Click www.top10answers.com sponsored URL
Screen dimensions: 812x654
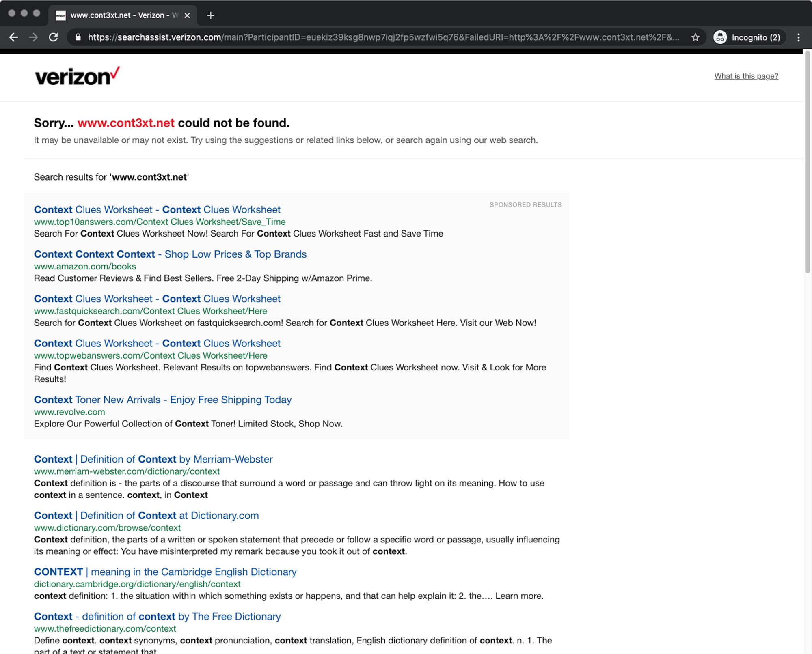(160, 222)
